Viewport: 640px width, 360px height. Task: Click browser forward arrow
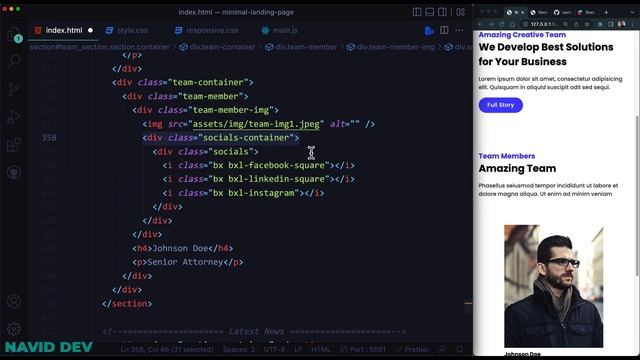491,24
